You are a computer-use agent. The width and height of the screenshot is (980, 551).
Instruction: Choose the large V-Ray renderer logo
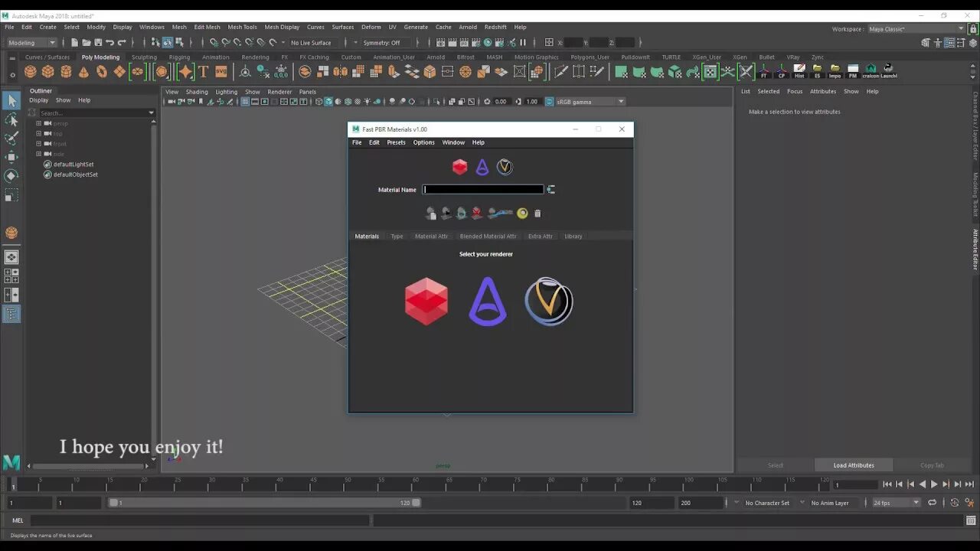pyautogui.click(x=549, y=302)
